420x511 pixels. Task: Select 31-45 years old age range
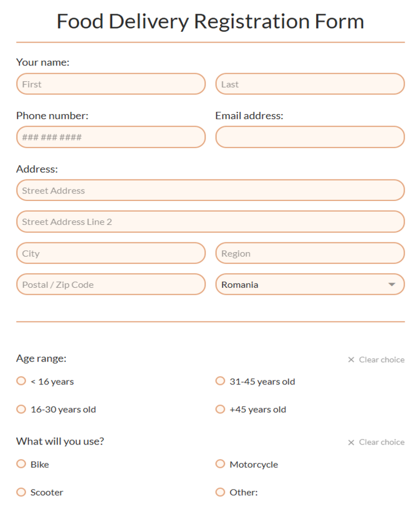tap(220, 381)
